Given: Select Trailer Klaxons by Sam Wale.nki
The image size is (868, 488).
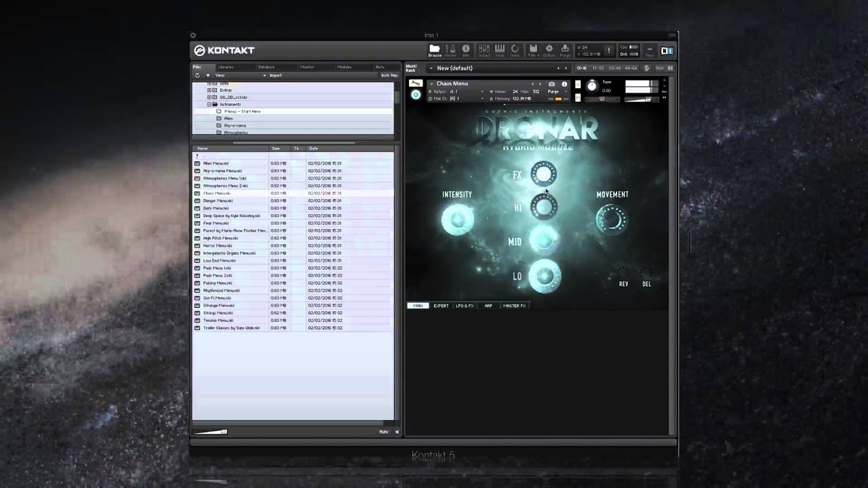Looking at the screenshot, I should coord(293,328).
